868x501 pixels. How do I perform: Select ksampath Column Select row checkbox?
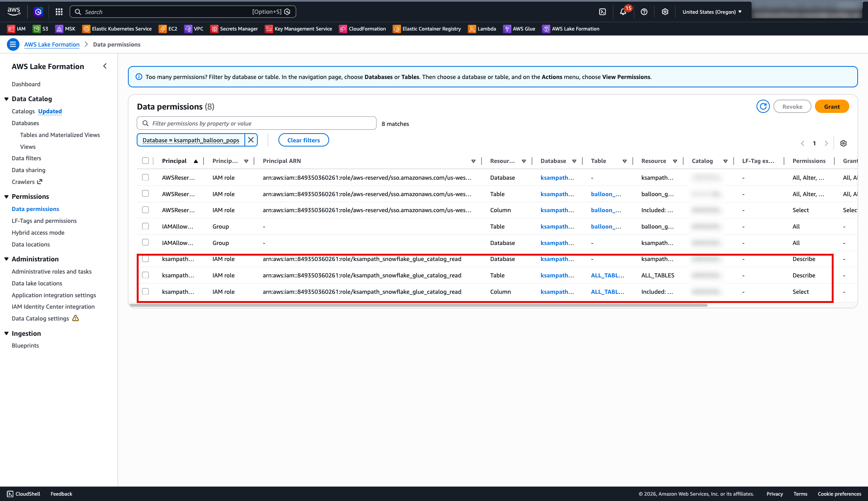coord(145,292)
